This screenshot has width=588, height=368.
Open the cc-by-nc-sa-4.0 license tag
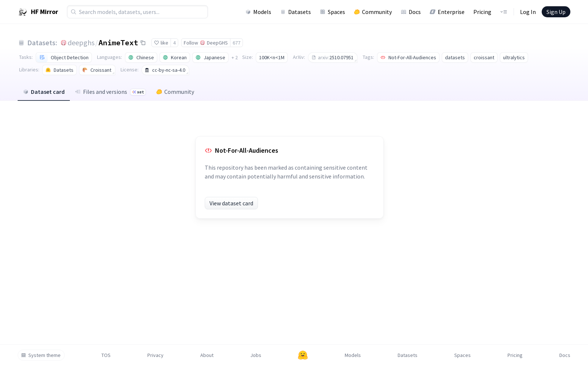[x=165, y=70]
